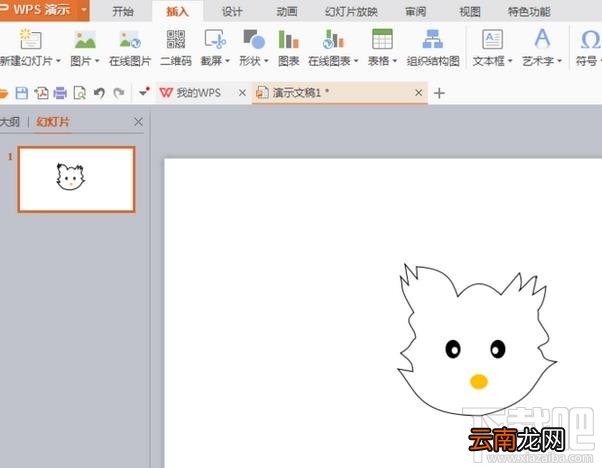Open the 视图 ribbon tab
Screen dimensions: 602x468
pos(470,12)
